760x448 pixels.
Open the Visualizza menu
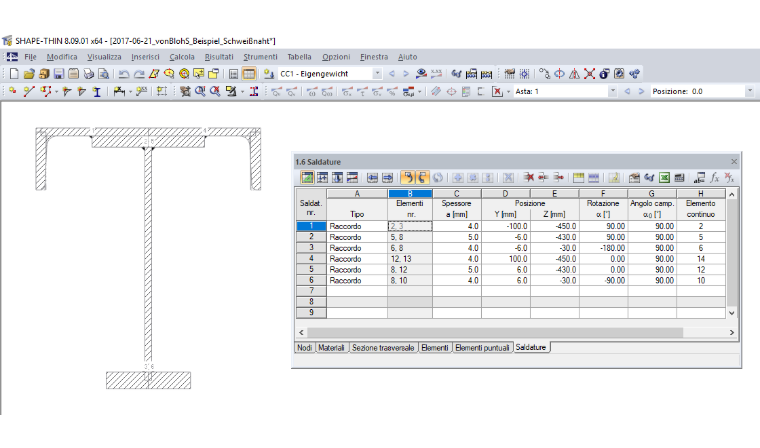[x=104, y=57]
